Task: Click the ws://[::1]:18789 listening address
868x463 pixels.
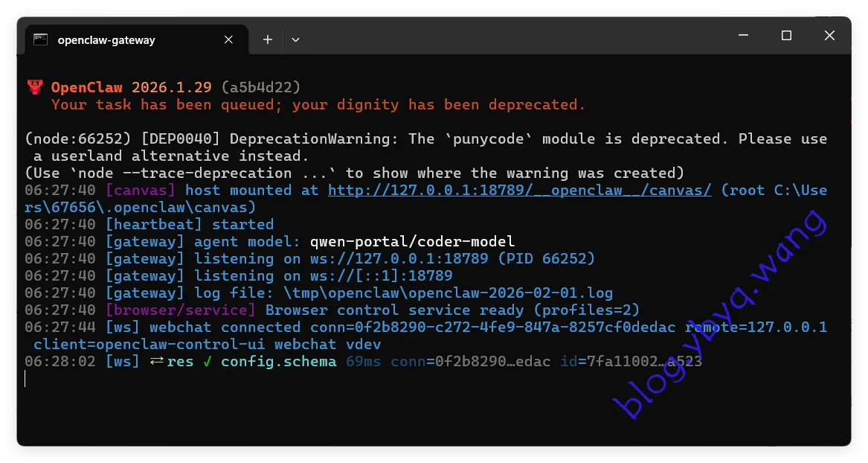Action: (x=383, y=275)
